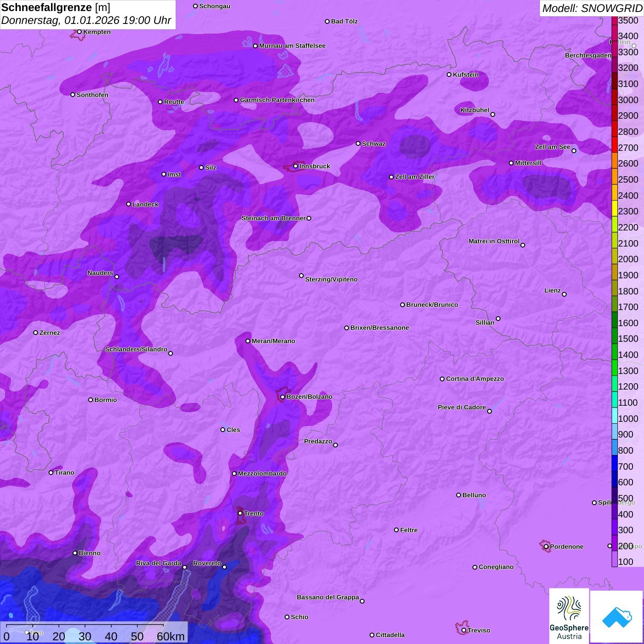Click the Matrei in Osttirol label
This screenshot has height=644, width=644.
tap(494, 241)
